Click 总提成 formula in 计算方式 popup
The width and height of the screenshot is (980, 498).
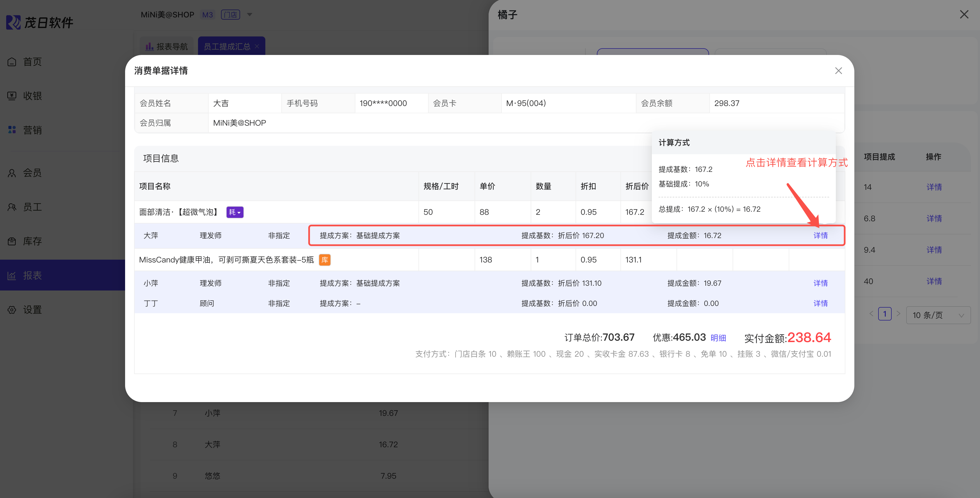click(710, 209)
